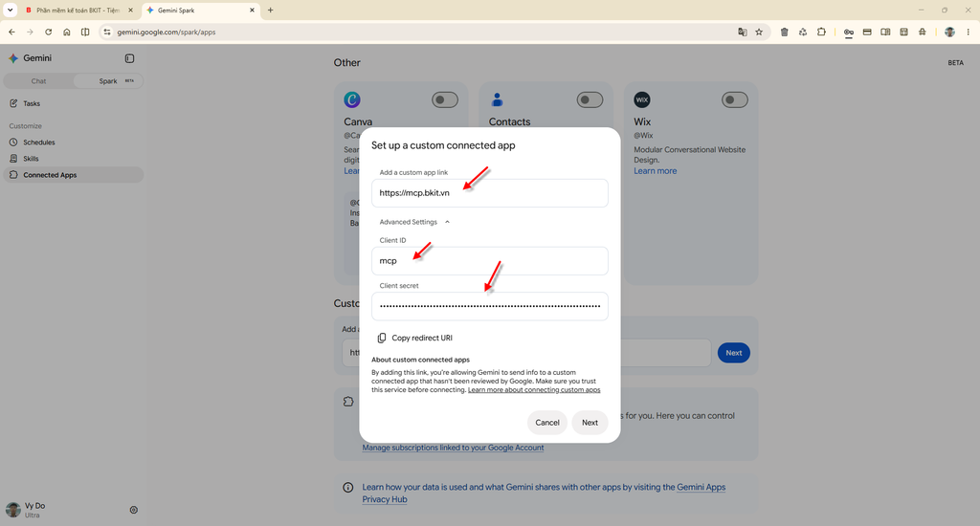980x526 pixels.
Task: Click the Customize label in the sidebar
Action: pos(26,126)
